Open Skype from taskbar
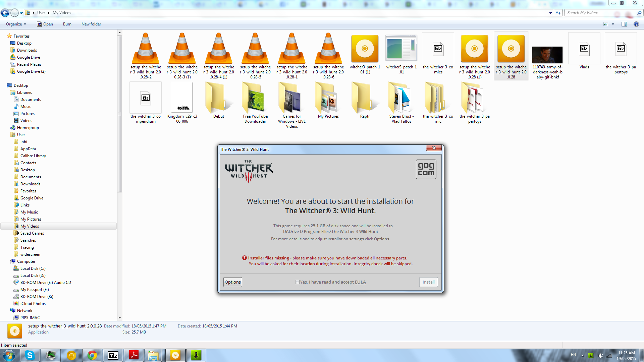The width and height of the screenshot is (644, 362). (x=30, y=355)
